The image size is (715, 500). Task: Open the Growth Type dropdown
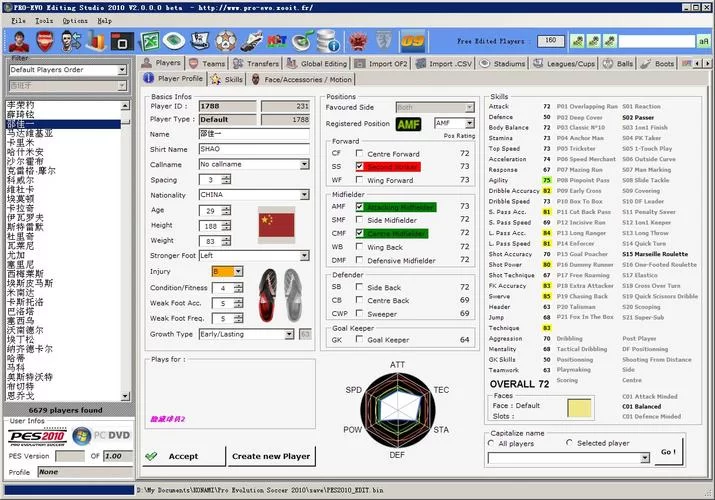click(290, 335)
